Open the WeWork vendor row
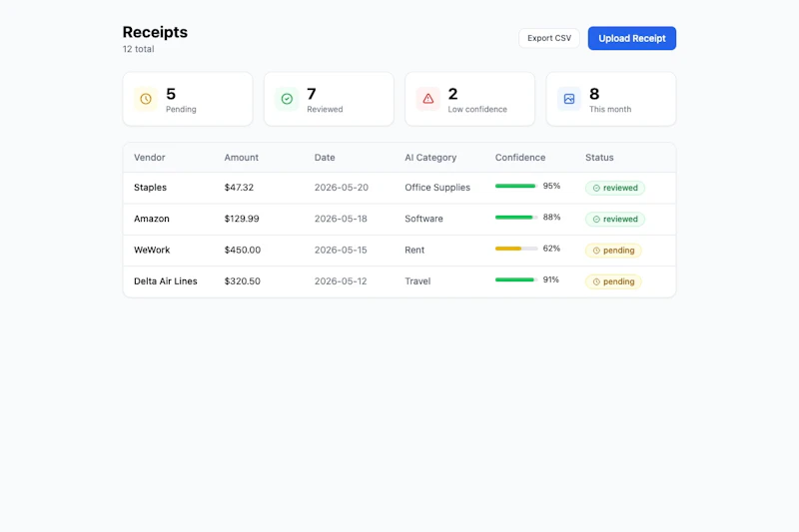Viewport: 799px width, 532px height. (x=399, y=250)
